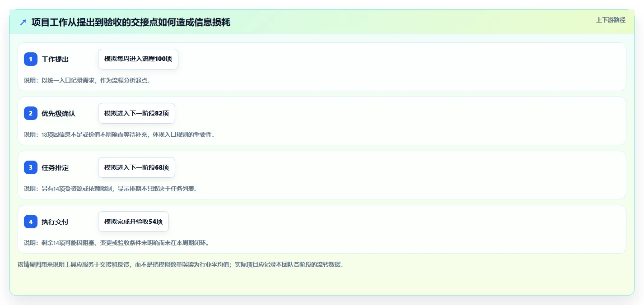Click the arrow icon beside the title
The height and width of the screenshot is (305, 644).
23,22
